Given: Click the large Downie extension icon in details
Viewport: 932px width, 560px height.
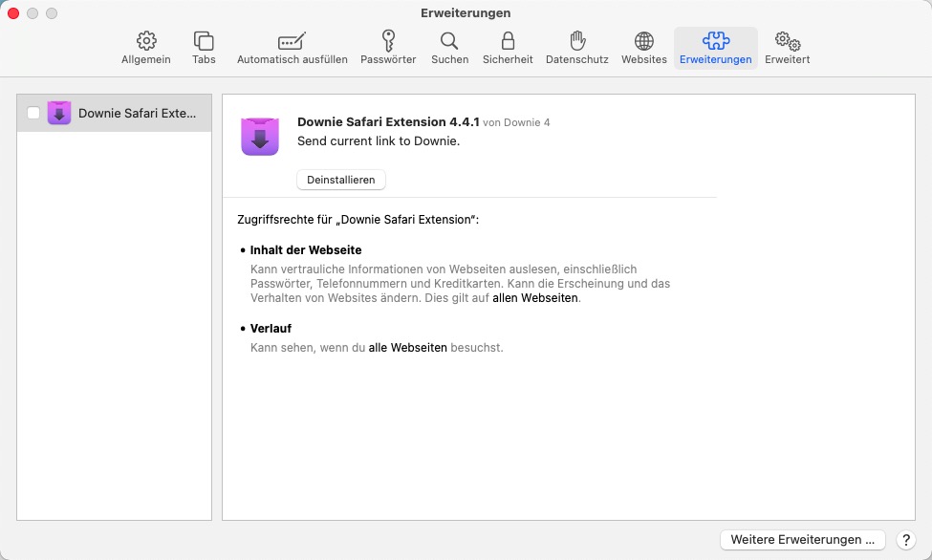Looking at the screenshot, I should (x=260, y=136).
